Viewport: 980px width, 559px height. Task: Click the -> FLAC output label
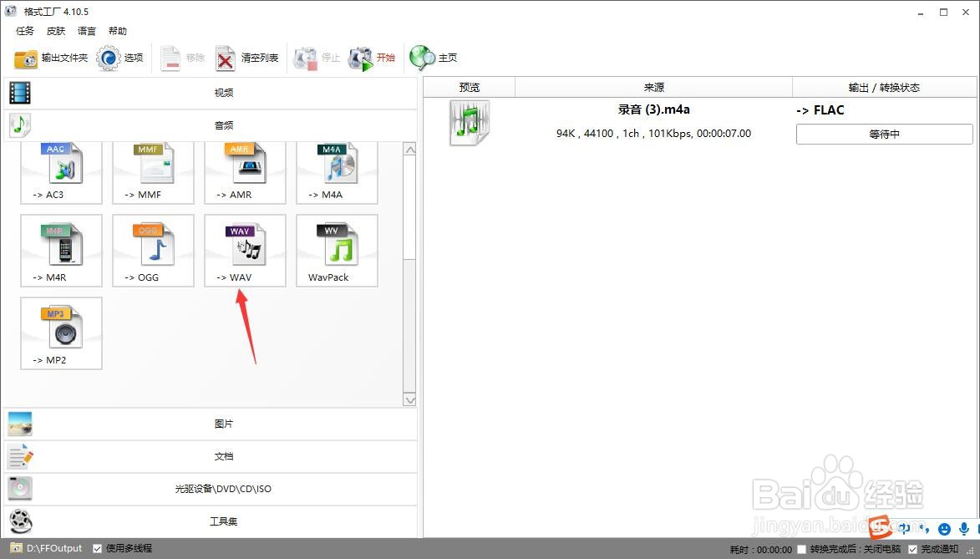click(x=820, y=110)
